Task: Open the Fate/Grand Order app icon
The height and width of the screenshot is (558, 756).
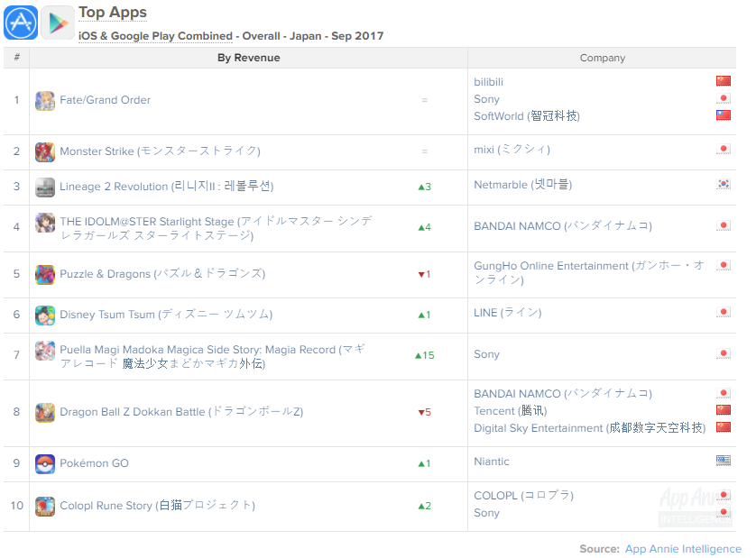Action: 45,101
